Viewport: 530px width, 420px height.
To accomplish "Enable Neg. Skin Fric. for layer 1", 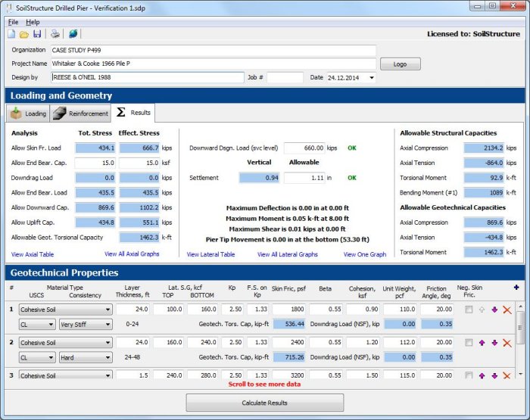I will click(x=469, y=310).
